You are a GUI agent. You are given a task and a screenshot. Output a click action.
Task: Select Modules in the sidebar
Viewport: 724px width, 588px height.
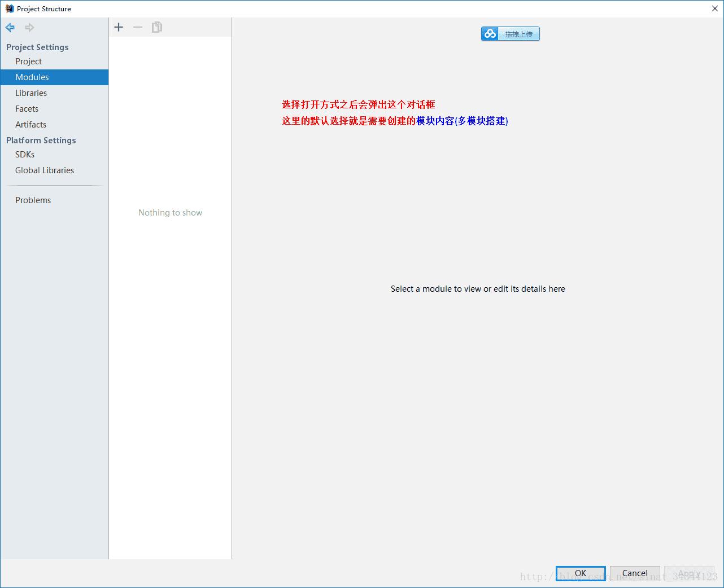click(x=32, y=77)
